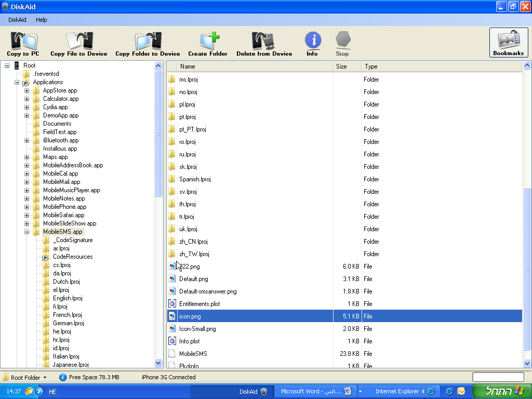Open the Windows Start button
This screenshot has width=532, height=399.
[501, 391]
